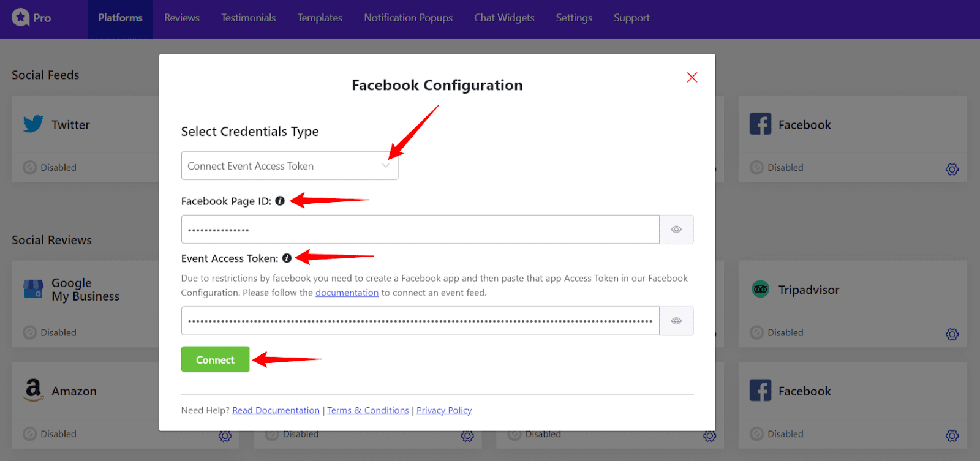Click the Social Reviews heading

(x=51, y=240)
